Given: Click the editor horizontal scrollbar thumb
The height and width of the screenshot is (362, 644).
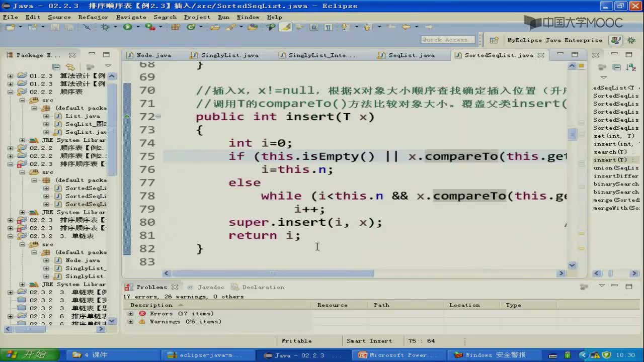Looking at the screenshot, I should [x=273, y=274].
